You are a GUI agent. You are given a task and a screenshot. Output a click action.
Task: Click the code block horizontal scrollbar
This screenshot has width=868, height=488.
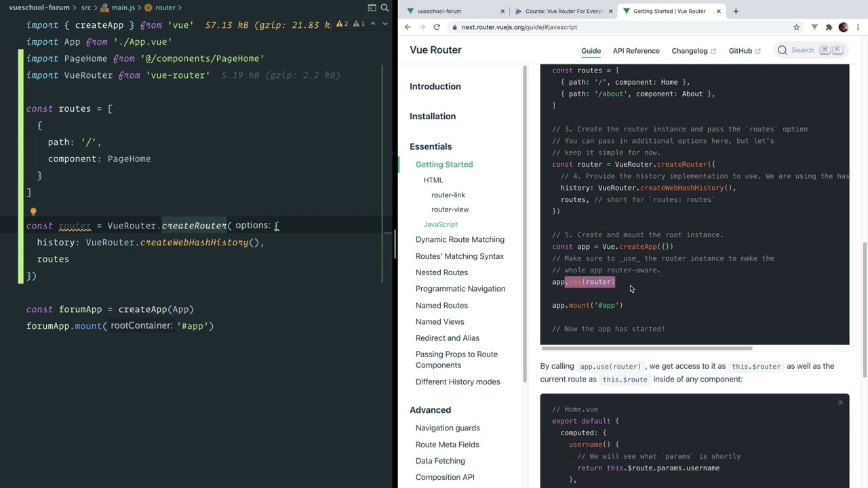pos(646,347)
